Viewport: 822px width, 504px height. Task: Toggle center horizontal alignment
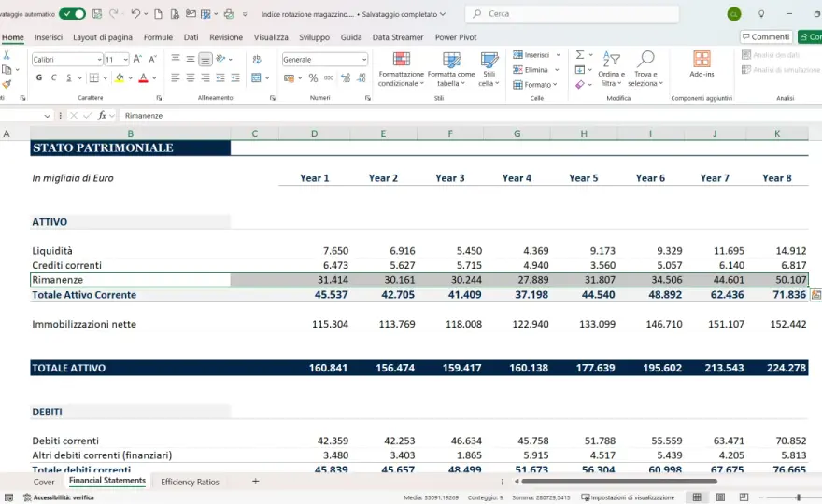191,78
